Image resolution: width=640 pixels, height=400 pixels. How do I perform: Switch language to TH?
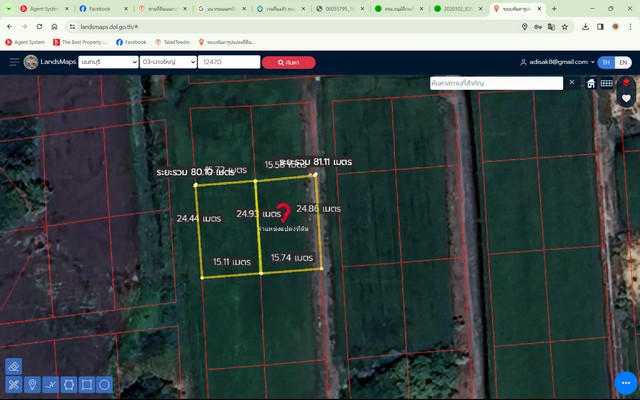[606, 62]
